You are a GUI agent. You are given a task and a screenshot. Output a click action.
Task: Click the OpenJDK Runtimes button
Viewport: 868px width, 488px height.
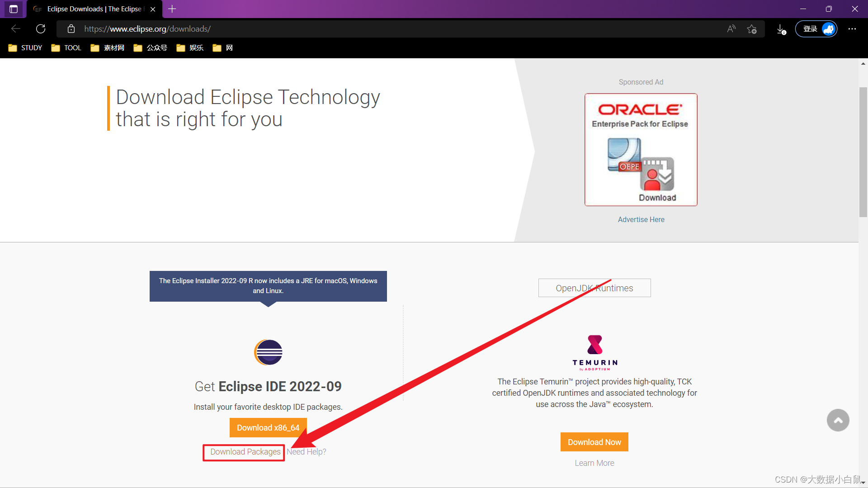tap(594, 288)
